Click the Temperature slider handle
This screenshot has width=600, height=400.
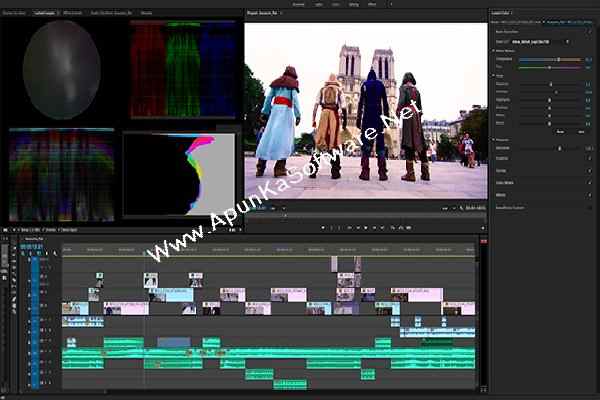pos(559,59)
